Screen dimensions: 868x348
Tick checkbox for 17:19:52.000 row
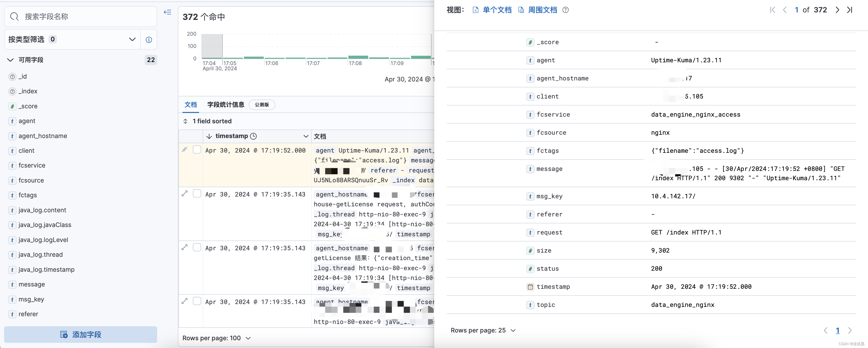click(197, 150)
